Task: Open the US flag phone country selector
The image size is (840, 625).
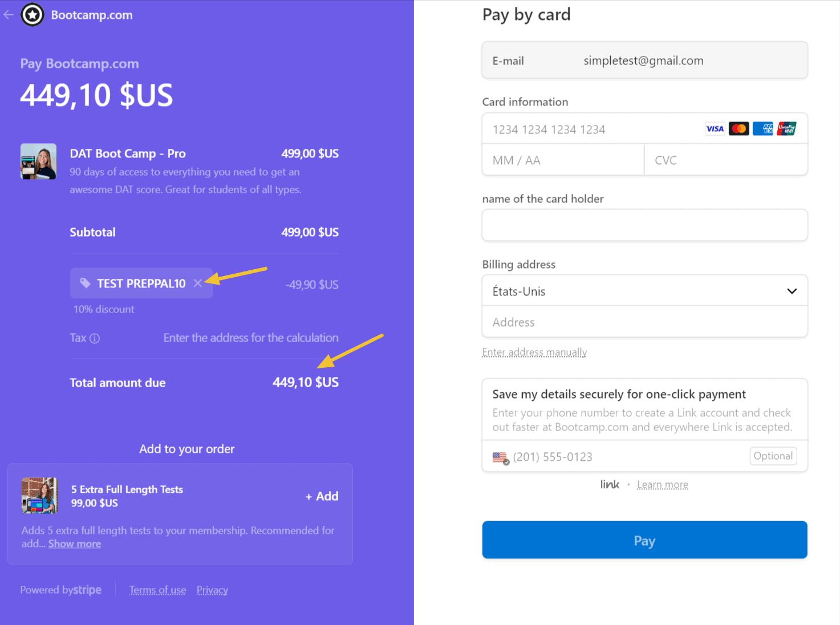Action: click(501, 457)
